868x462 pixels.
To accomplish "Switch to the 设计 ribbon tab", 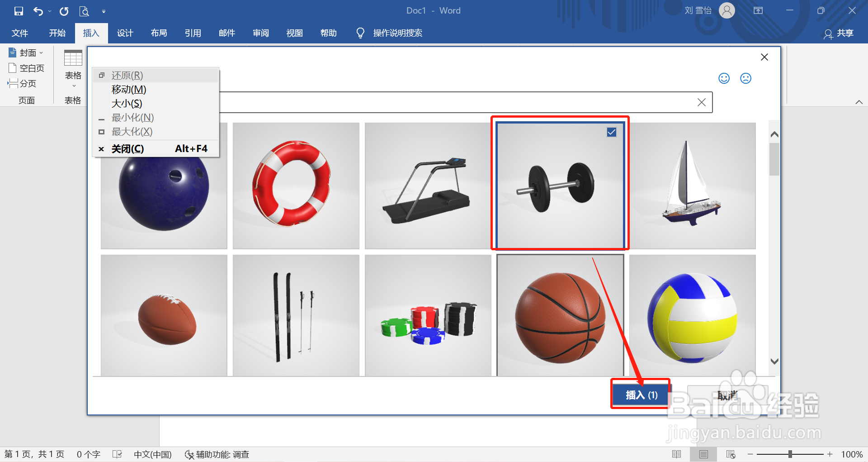I will coord(125,33).
